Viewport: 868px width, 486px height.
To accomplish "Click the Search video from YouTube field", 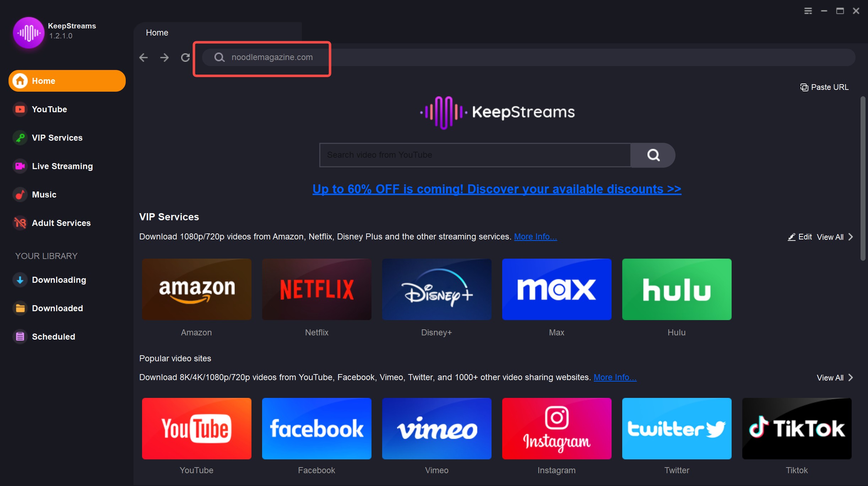I will [x=475, y=155].
